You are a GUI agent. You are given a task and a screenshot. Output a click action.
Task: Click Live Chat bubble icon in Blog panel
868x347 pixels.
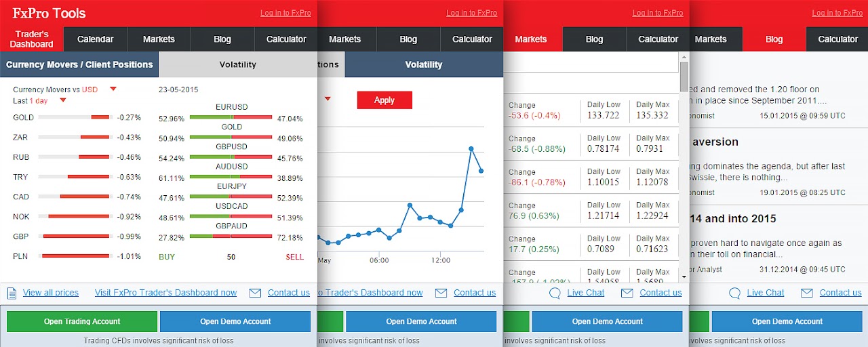tap(734, 293)
